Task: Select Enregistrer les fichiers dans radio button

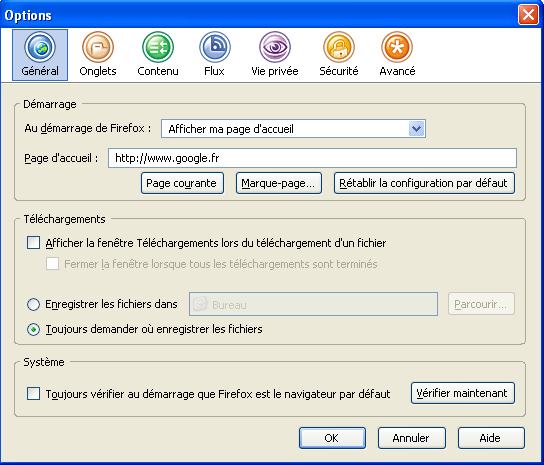Action: pos(33,304)
